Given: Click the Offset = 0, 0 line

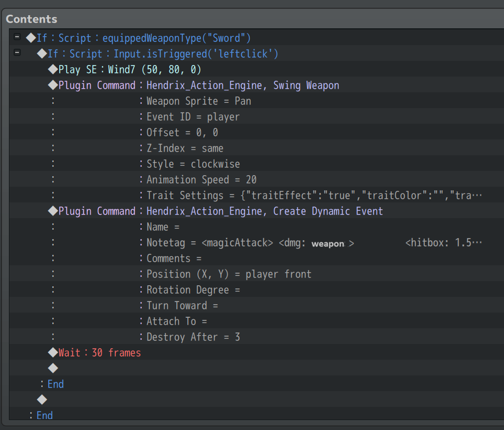Looking at the screenshot, I should 256,132.
